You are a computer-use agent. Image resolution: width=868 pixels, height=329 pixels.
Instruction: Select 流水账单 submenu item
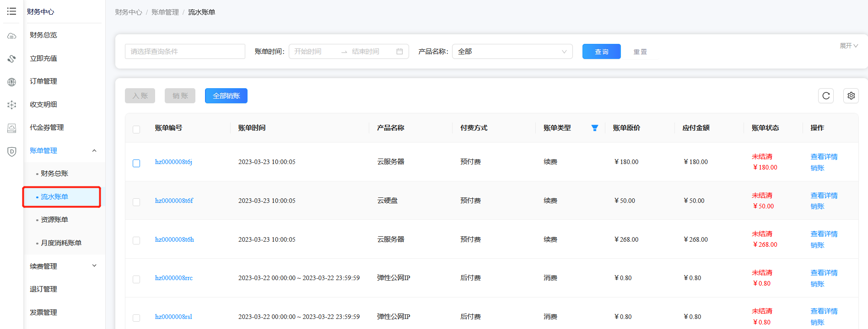[x=54, y=197]
